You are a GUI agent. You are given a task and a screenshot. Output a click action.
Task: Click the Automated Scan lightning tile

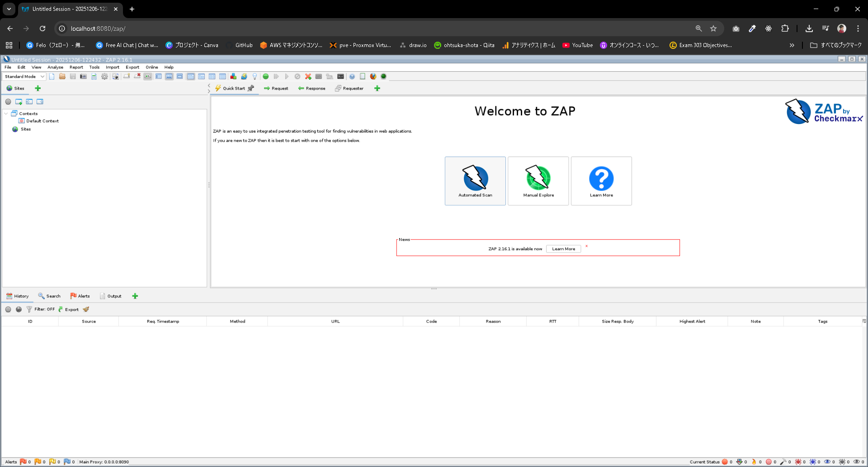pyautogui.click(x=475, y=181)
